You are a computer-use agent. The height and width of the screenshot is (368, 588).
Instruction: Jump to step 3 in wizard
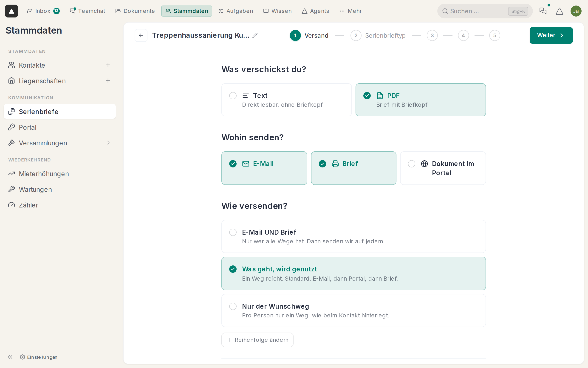(x=432, y=35)
